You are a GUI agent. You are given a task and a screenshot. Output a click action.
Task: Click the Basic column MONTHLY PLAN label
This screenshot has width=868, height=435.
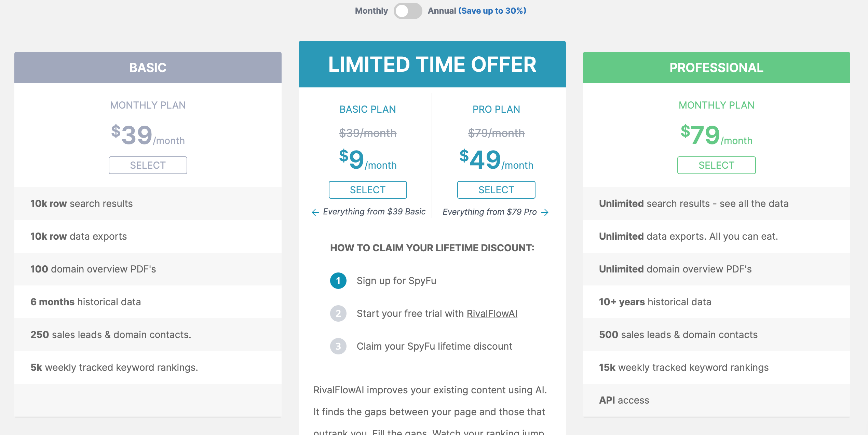(148, 105)
